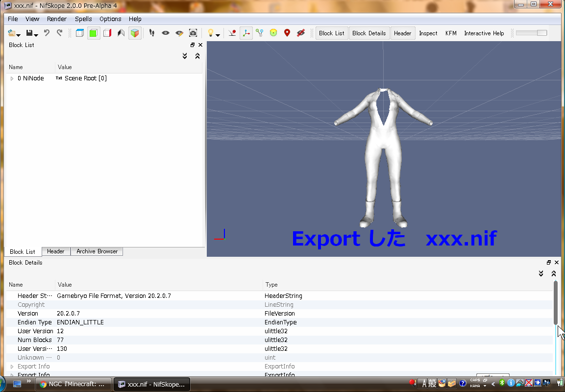Click Interactive Help in toolbar

pyautogui.click(x=484, y=33)
